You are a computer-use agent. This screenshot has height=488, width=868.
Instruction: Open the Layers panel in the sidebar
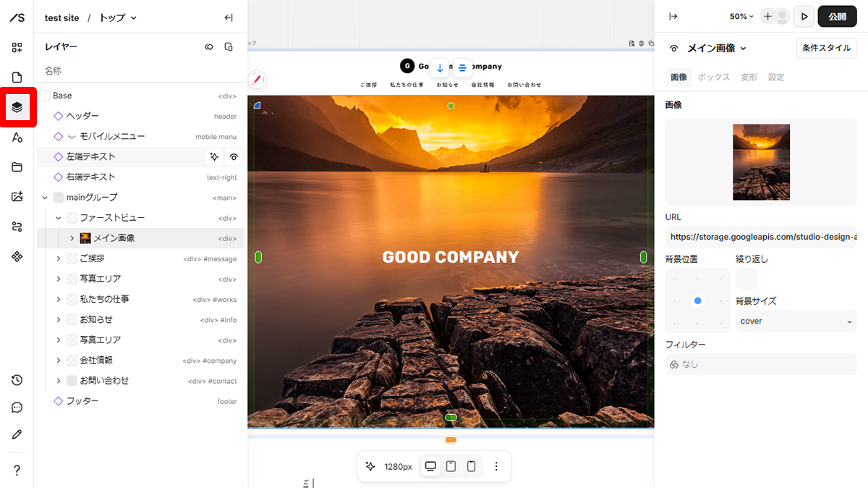pos(17,108)
